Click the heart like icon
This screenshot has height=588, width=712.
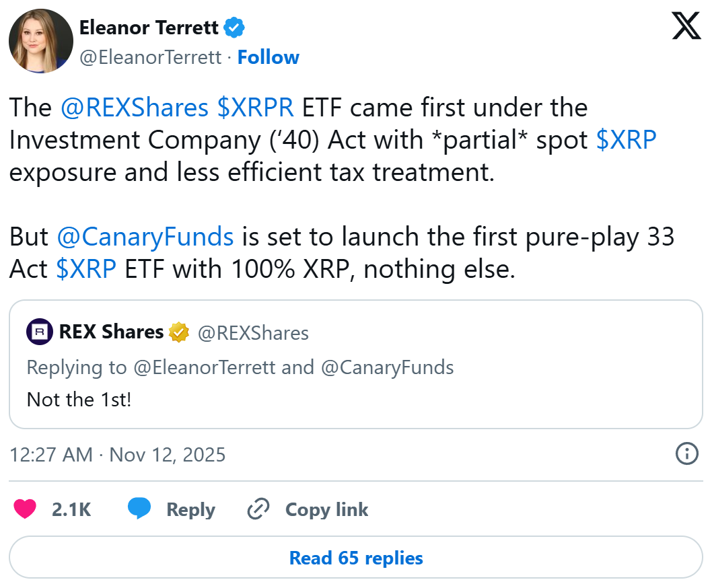pos(26,509)
